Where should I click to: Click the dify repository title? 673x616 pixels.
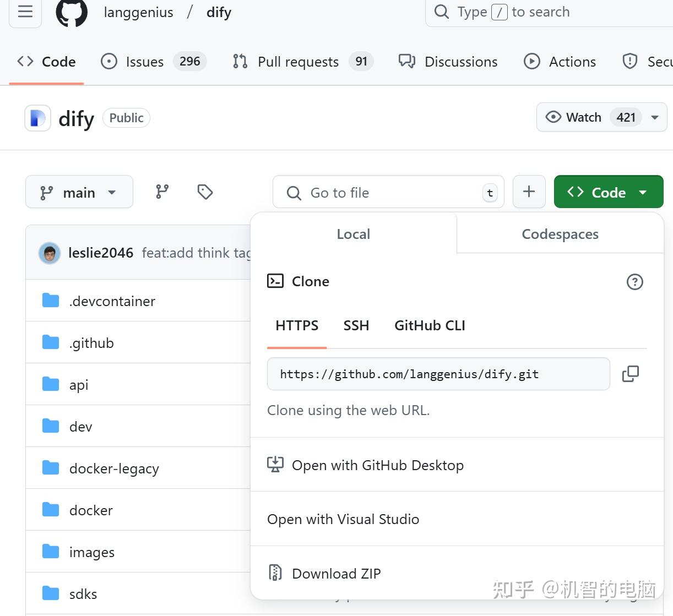point(76,118)
